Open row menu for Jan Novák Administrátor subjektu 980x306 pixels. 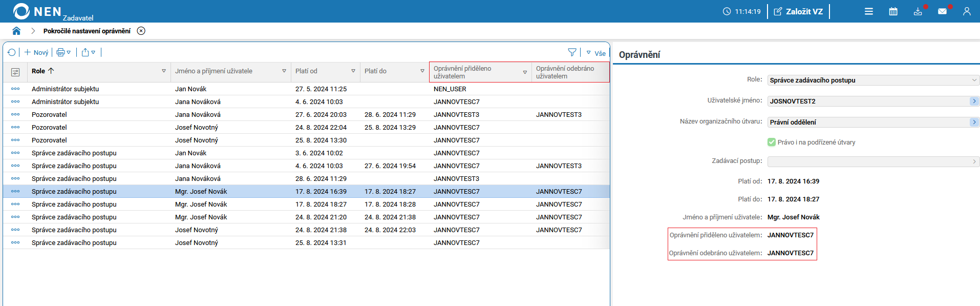pyautogui.click(x=15, y=89)
